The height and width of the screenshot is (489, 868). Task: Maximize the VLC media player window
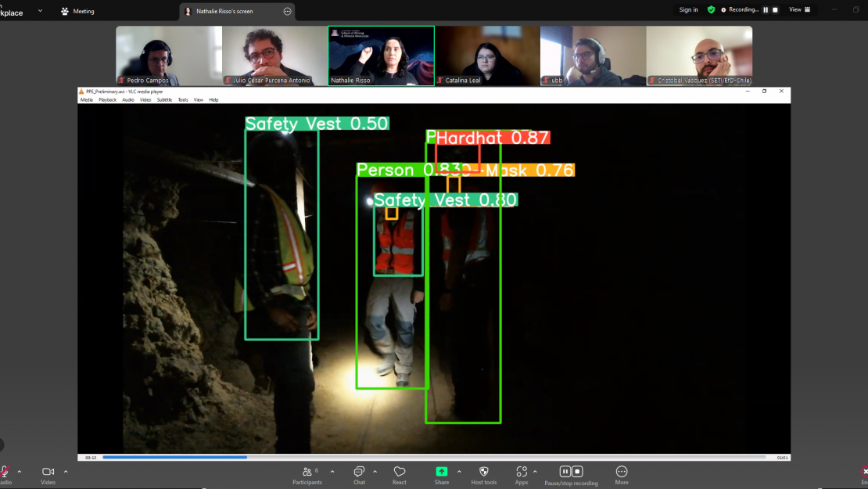point(765,92)
